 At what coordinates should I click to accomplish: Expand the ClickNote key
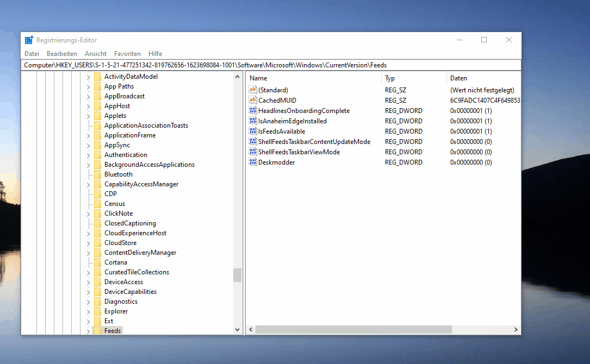[89, 214]
